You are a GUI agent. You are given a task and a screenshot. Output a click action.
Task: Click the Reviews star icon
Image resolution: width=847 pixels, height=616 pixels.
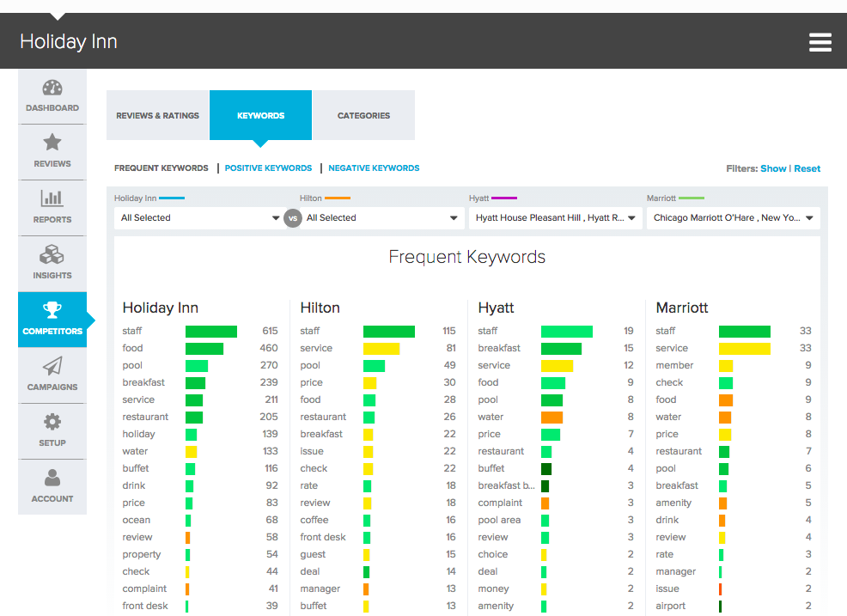pyautogui.click(x=52, y=143)
